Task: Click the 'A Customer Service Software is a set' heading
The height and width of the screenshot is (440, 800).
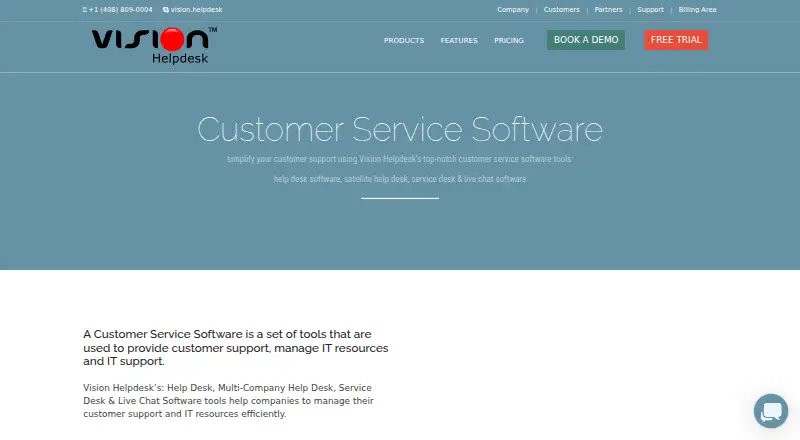Action: point(236,348)
